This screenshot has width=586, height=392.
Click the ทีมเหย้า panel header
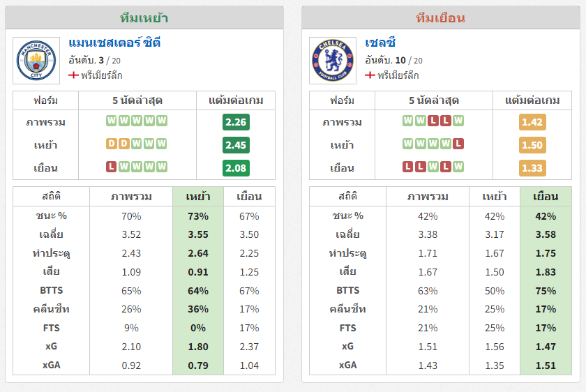point(144,17)
